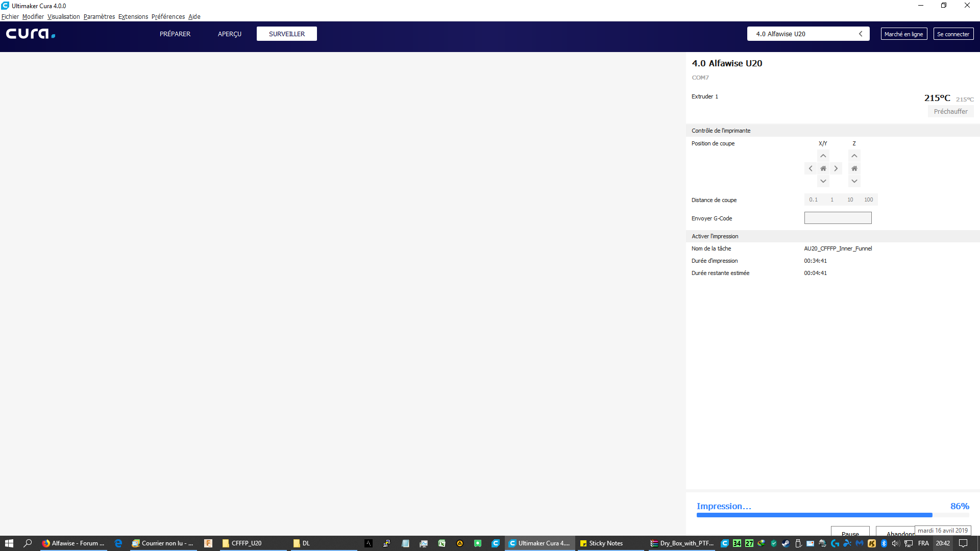Open DL folder in taskbar

pyautogui.click(x=324, y=543)
